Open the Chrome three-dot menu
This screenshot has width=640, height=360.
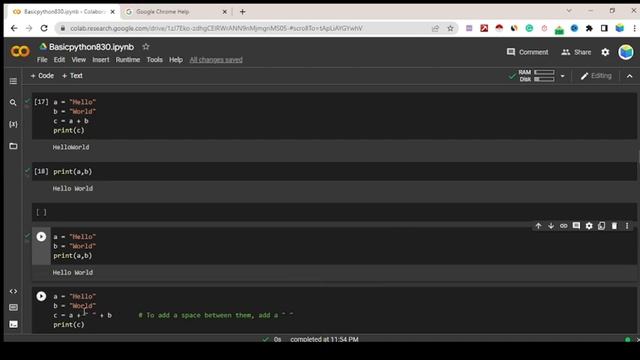634,28
